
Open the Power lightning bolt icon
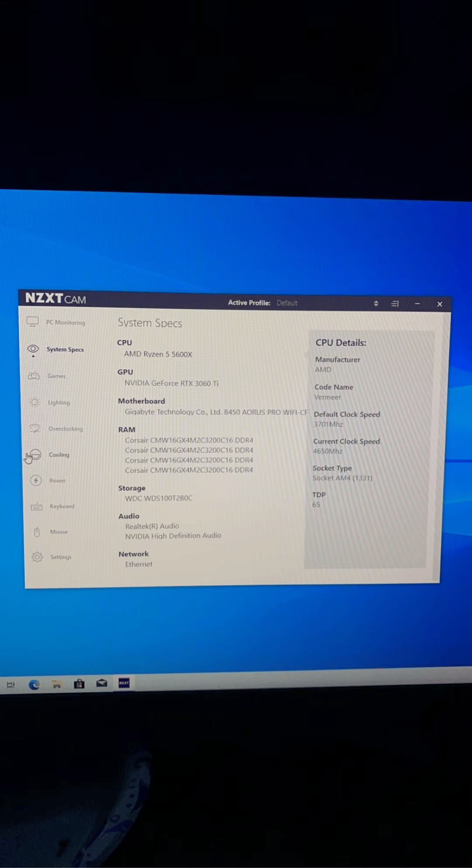[36, 480]
